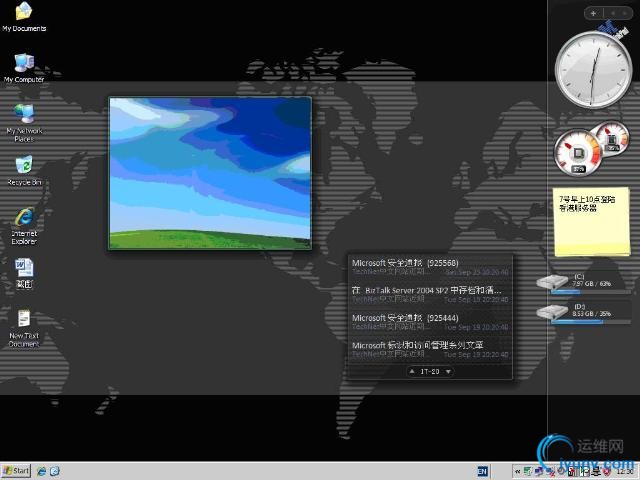The image size is (640, 480).
Task: Open the last Microsoft feed headline
Action: tap(418, 345)
